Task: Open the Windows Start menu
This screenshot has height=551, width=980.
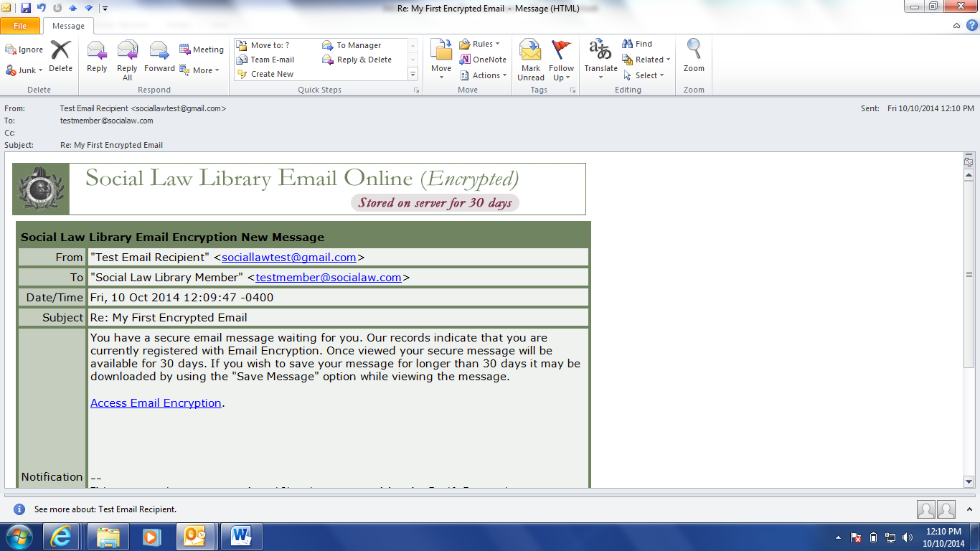Action: pos(18,537)
